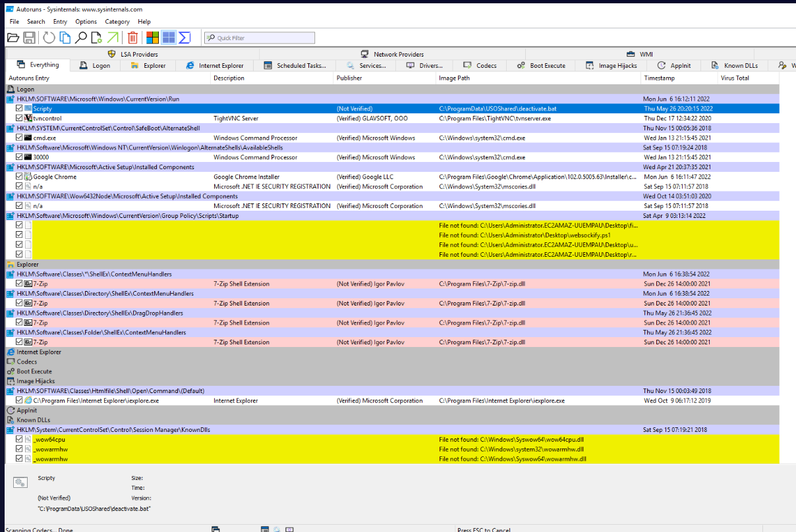Open the Category menu
The height and width of the screenshot is (532, 796).
point(117,22)
